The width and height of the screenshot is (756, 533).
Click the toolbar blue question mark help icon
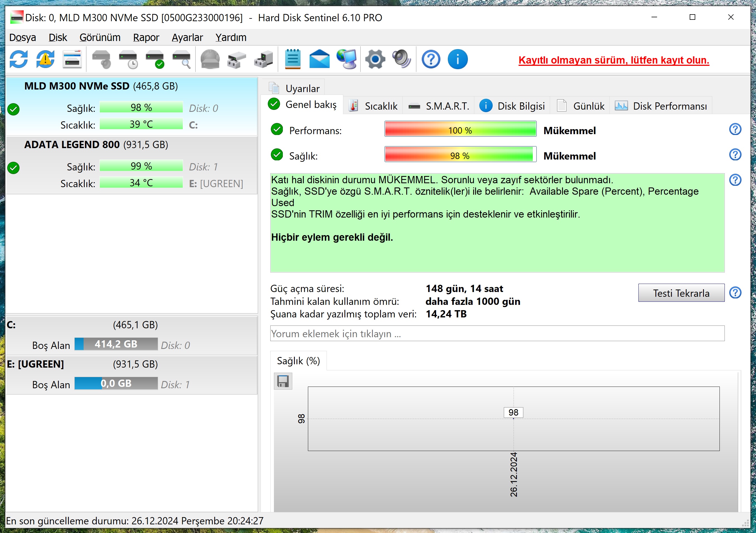pos(431,60)
